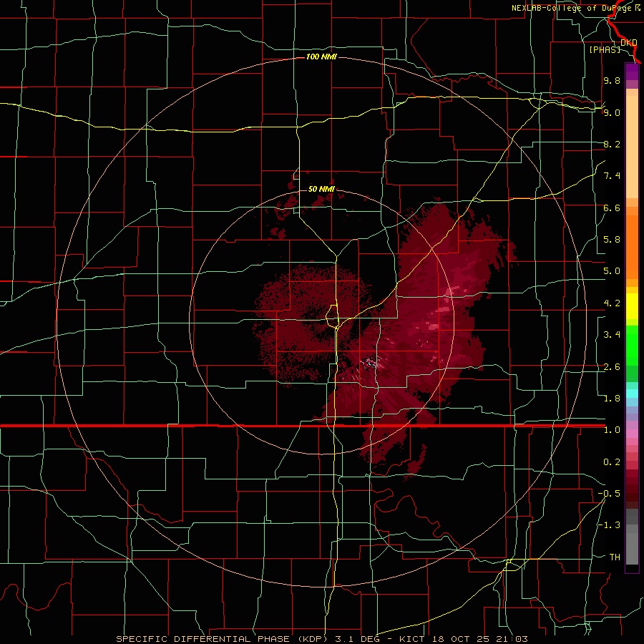The width and height of the screenshot is (644, 644).
Task: Click the 3.4 scale value
Action: coord(612,335)
